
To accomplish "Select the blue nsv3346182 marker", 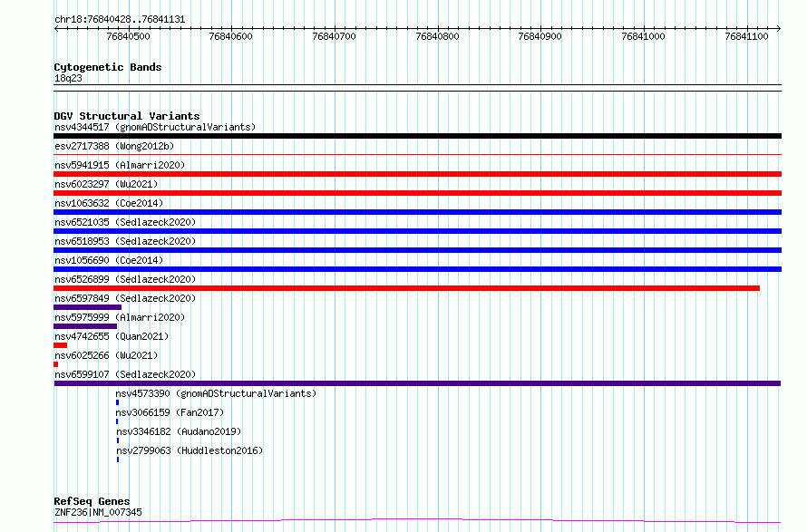I will tap(118, 440).
